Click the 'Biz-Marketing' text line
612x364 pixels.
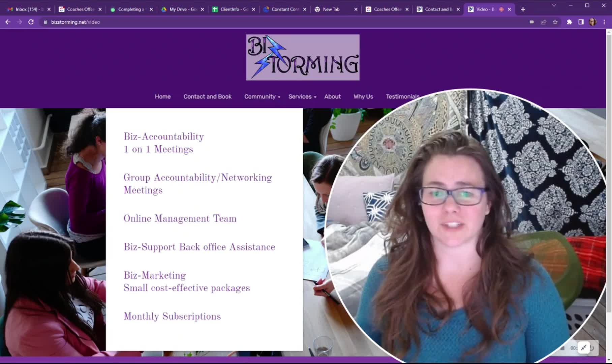[155, 275]
